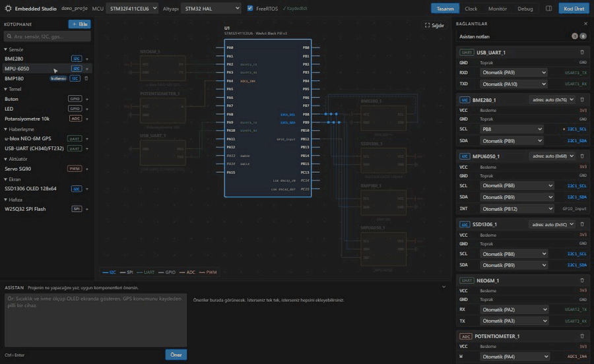The width and height of the screenshot is (594, 364).
Task: Open NEO6M_1 RX pin dropdown
Action: click(514, 309)
